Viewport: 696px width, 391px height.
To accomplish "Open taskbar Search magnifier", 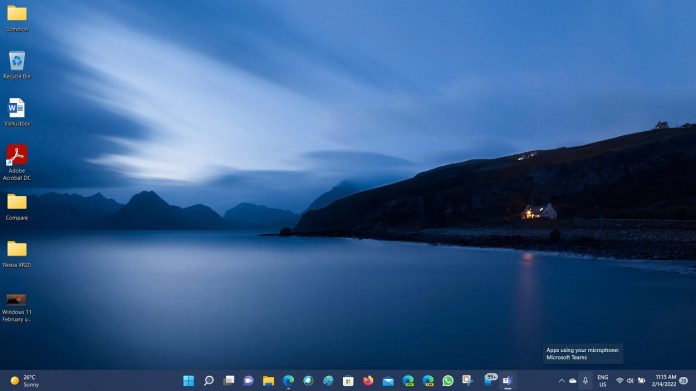I will click(209, 380).
